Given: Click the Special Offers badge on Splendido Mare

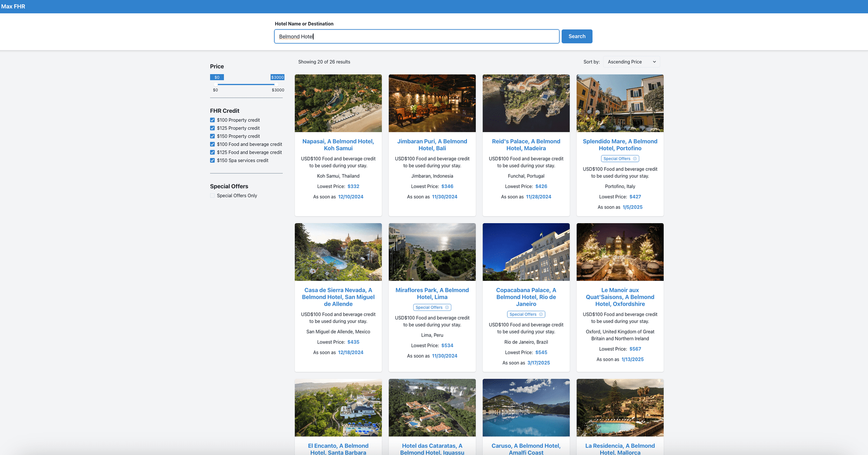Looking at the screenshot, I should coord(620,159).
